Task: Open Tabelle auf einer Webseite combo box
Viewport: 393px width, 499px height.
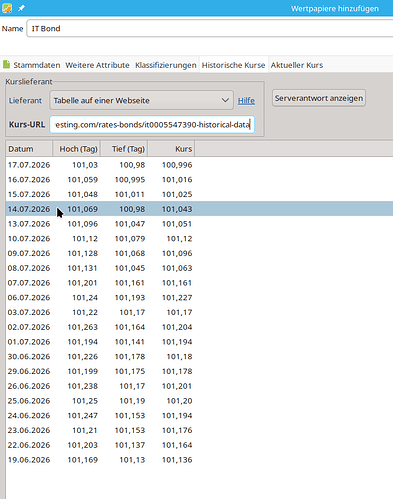Action: tap(141, 100)
